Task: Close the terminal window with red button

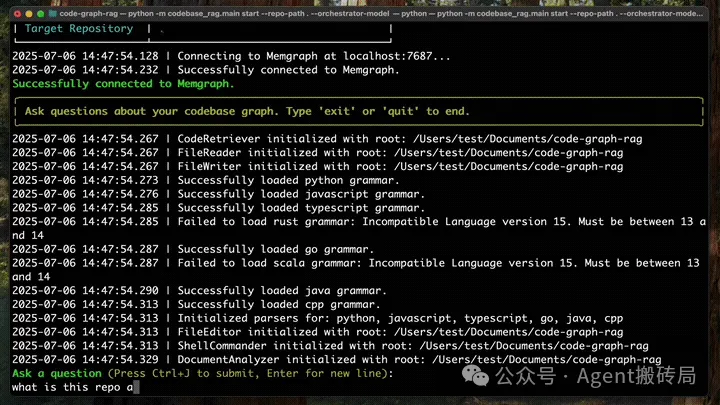Action: pyautogui.click(x=17, y=14)
